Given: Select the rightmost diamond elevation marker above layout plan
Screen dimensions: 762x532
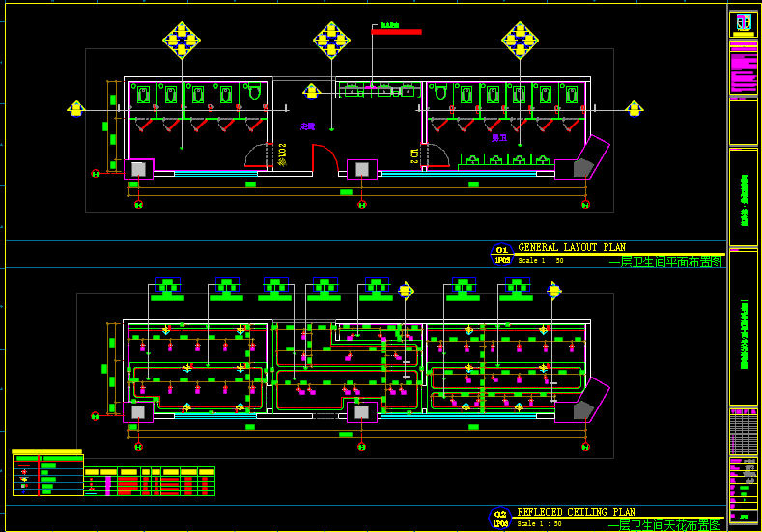Looking at the screenshot, I should point(520,41).
